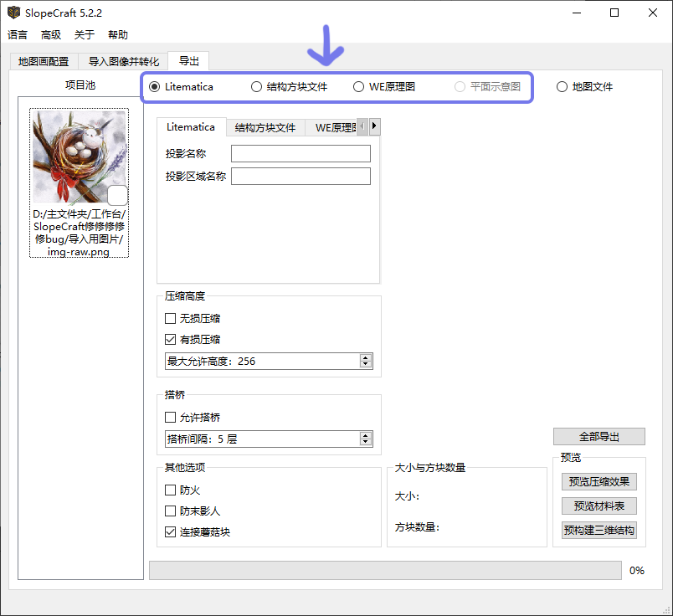Click the 全部导出 button
673x616 pixels.
(x=599, y=436)
